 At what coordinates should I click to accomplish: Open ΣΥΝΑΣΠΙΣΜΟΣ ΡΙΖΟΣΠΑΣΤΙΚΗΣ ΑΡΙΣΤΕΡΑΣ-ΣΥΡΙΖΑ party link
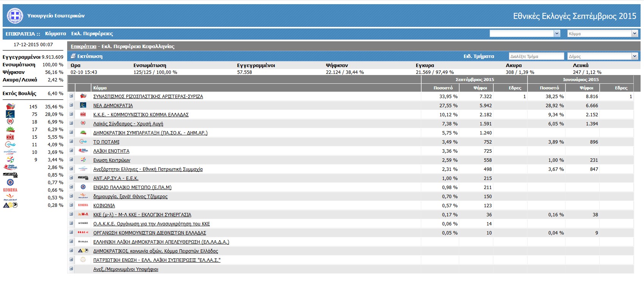click(148, 97)
